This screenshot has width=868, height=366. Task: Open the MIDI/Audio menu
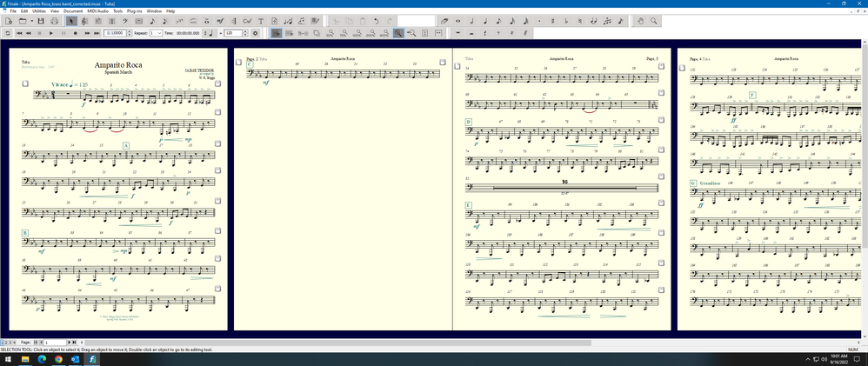(x=97, y=11)
